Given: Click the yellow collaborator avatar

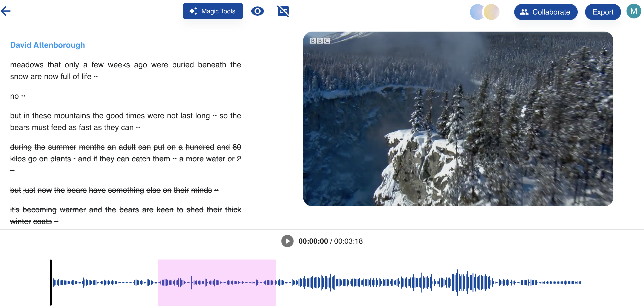Looking at the screenshot, I should tap(491, 12).
